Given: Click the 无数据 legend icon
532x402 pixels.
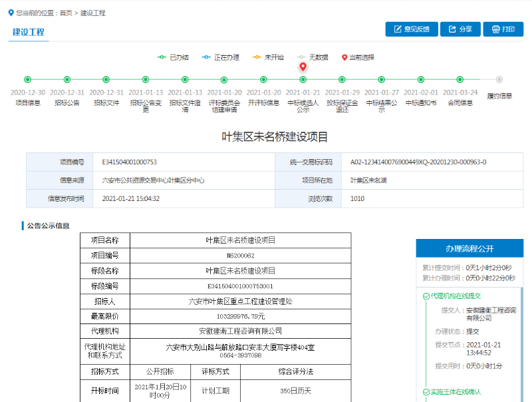Looking at the screenshot, I should click(x=301, y=57).
